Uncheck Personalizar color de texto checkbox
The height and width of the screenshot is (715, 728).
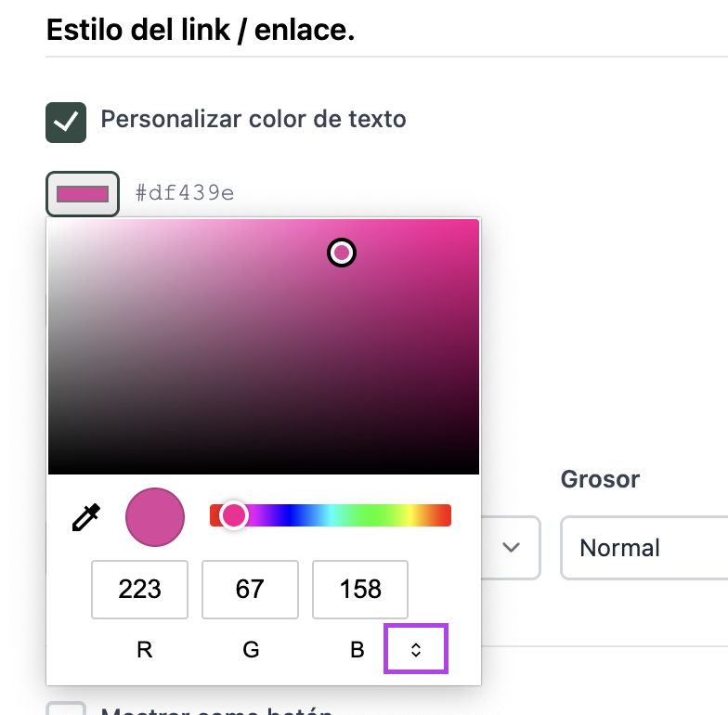[66, 123]
